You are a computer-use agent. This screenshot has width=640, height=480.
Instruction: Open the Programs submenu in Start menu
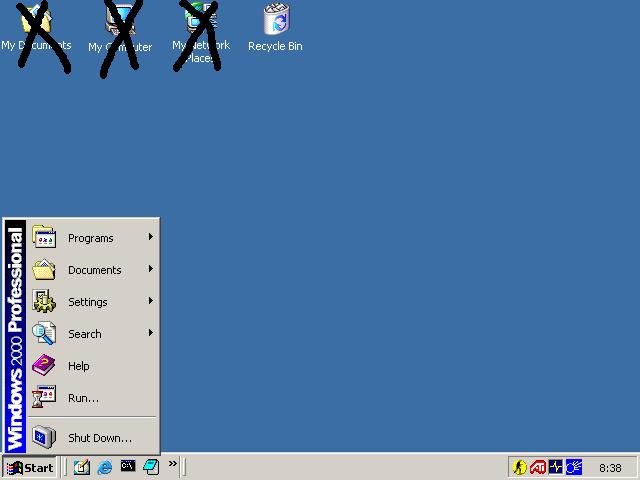[x=93, y=238]
